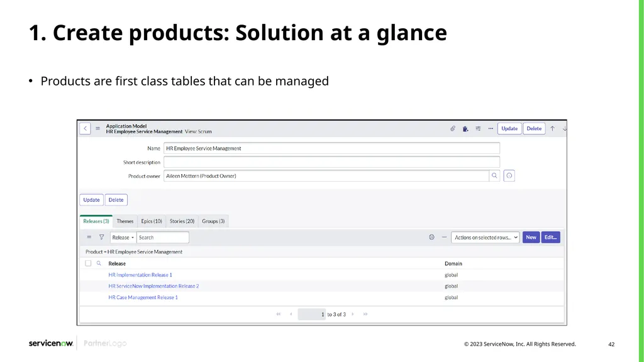
Task: Open HR Case Management Release 1
Action: tap(143, 297)
